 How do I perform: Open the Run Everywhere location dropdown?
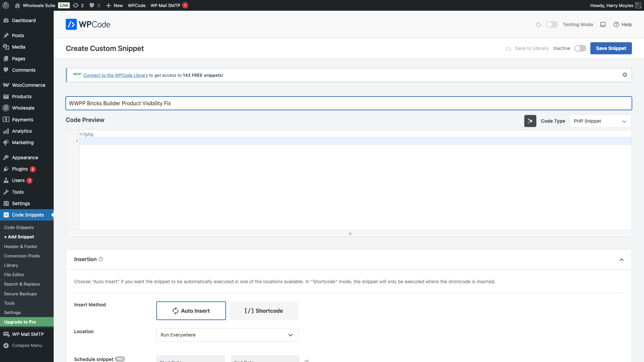pyautogui.click(x=227, y=335)
